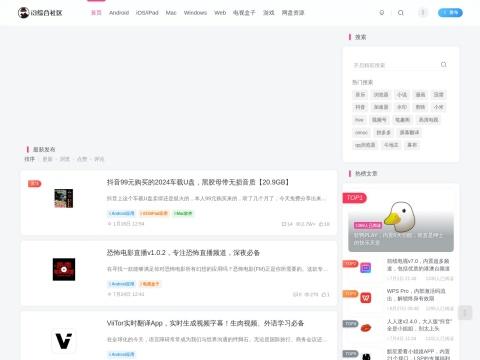This screenshot has width=480, height=360.
Task: Select the 小说 hot search tag
Action: (x=402, y=95)
